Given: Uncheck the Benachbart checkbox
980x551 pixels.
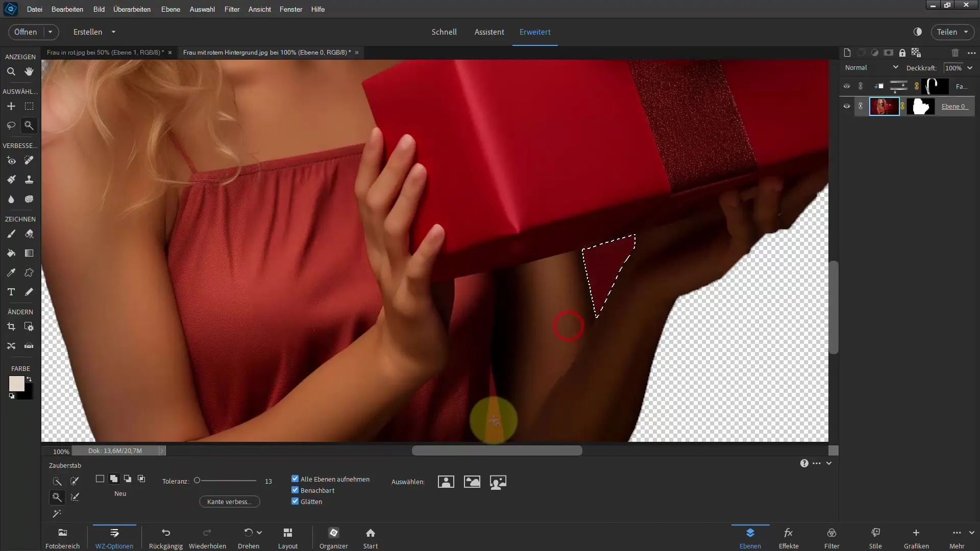Looking at the screenshot, I should click(295, 490).
